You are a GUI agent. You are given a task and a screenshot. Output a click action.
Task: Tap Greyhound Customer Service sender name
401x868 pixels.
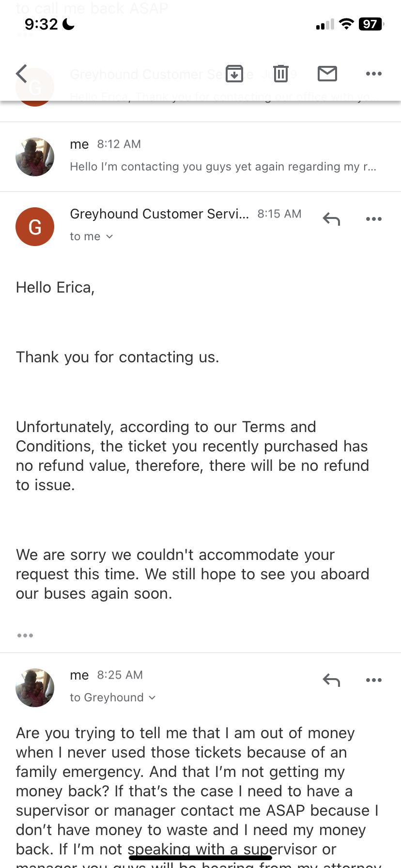click(x=159, y=214)
